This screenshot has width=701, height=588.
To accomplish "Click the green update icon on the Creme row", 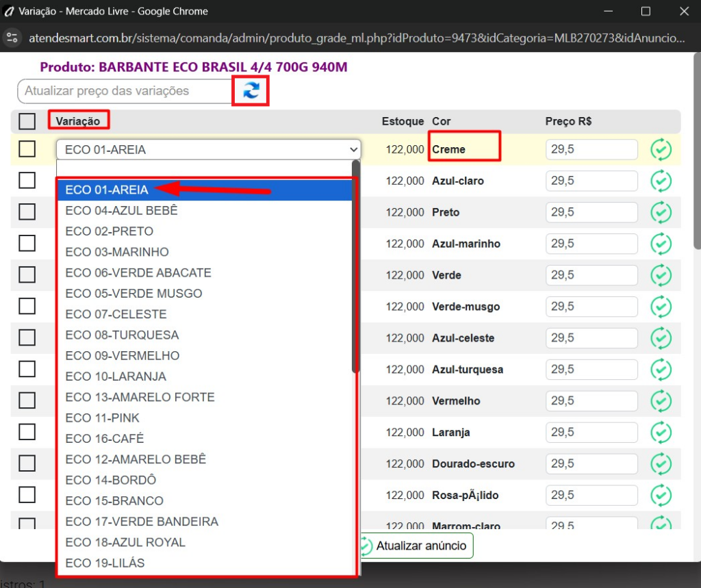I will (x=661, y=149).
